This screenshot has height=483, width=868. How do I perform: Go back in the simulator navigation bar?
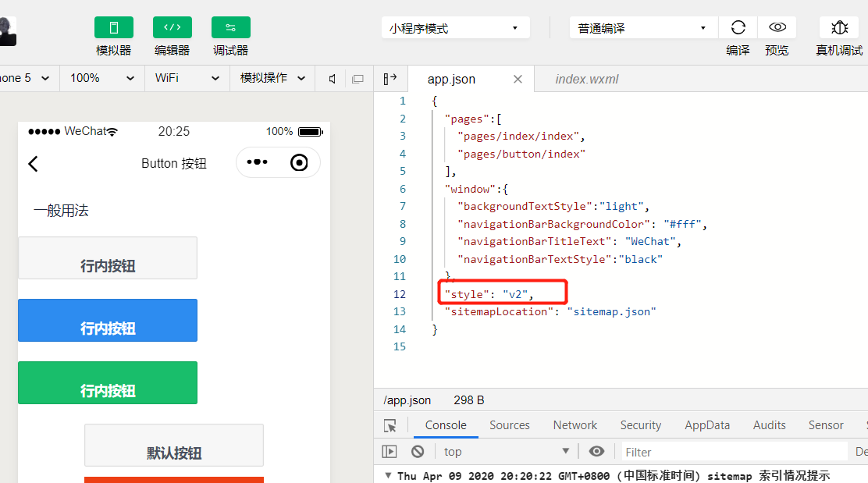[x=34, y=163]
